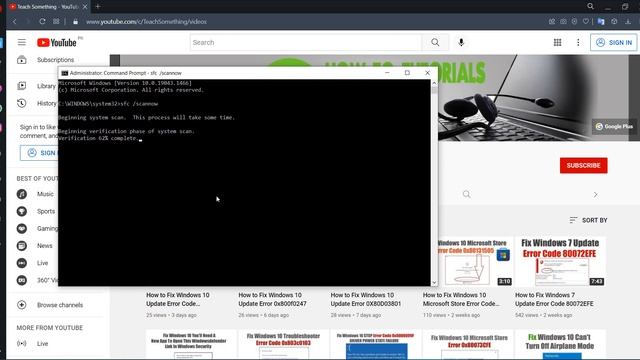The height and width of the screenshot is (360, 640).
Task: Open 'Update Error 0x800f0247' video title
Action: 272,299
